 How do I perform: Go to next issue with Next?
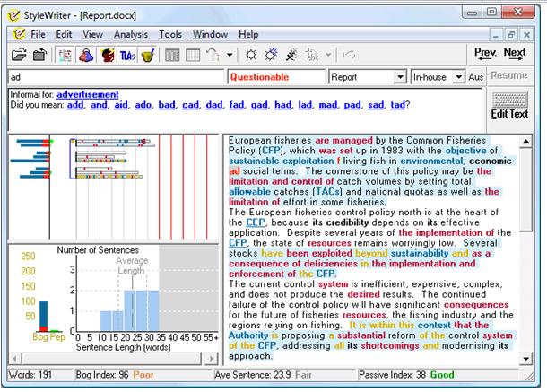[515, 54]
